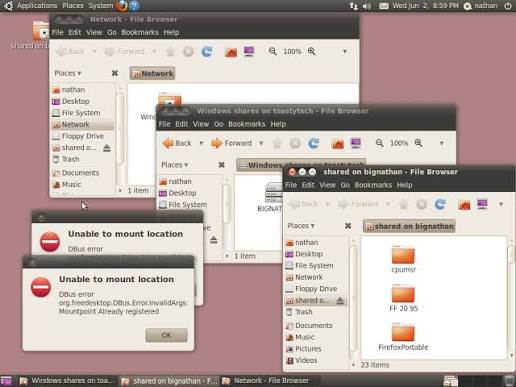Click shared on bignathan location button
Viewport: 516px width, 387px height.
click(x=409, y=226)
